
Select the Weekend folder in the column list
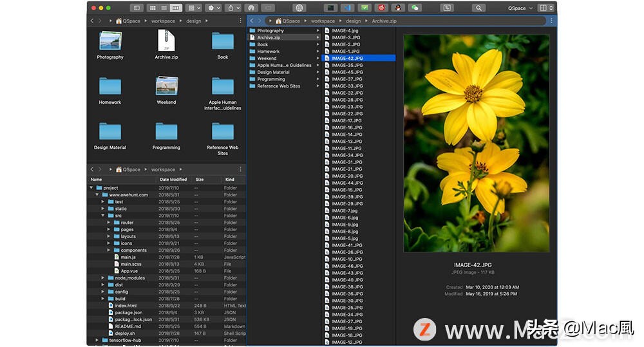(x=267, y=58)
